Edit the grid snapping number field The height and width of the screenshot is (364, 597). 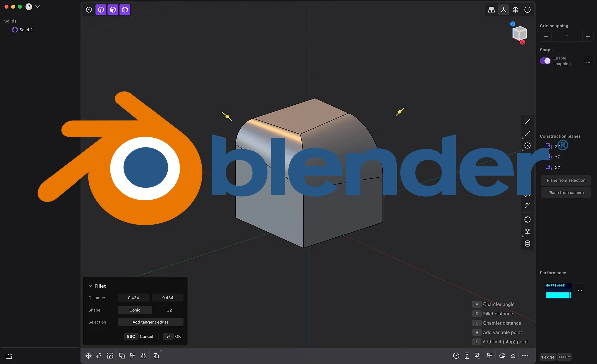pyautogui.click(x=567, y=36)
